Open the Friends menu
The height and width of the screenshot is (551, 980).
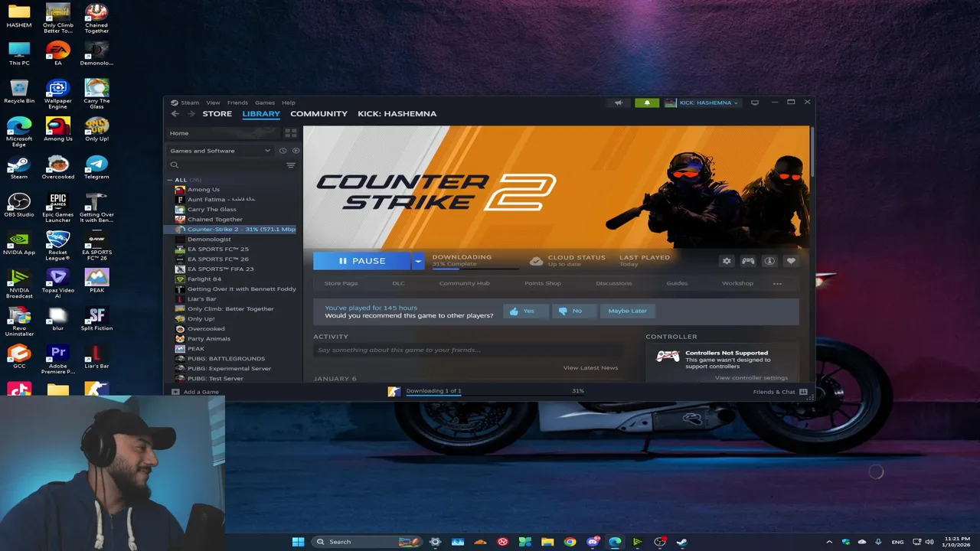(x=237, y=103)
